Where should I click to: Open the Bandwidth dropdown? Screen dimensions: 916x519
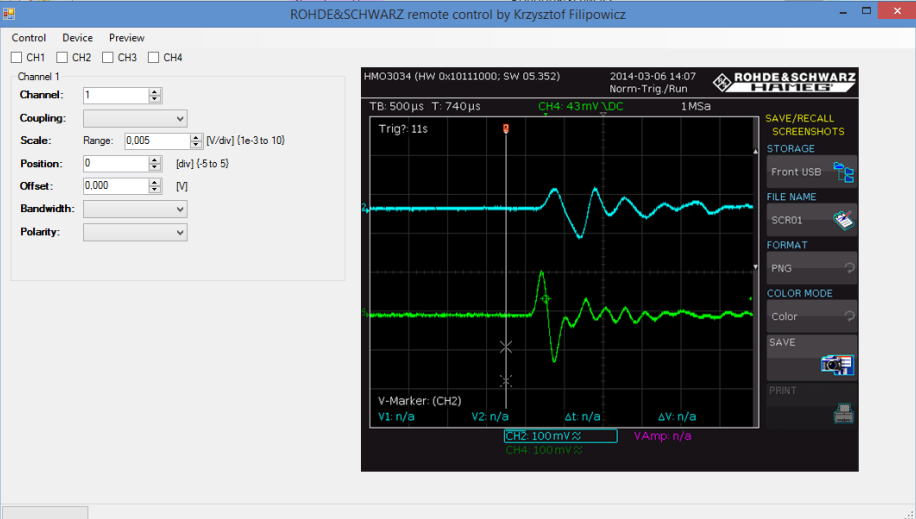coord(135,209)
